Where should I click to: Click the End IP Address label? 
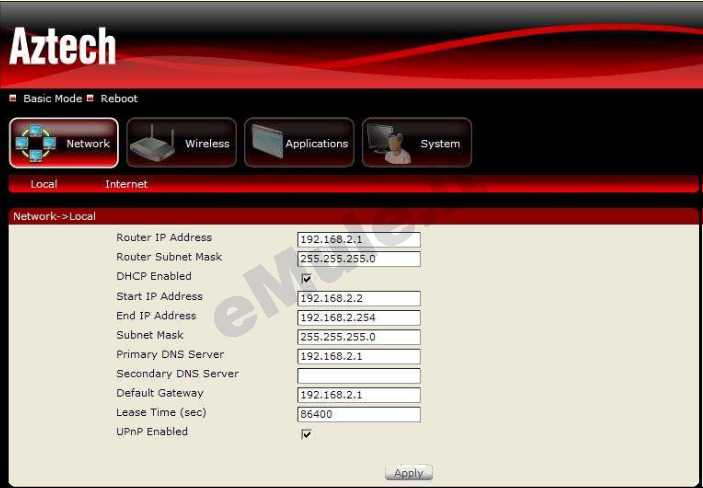click(x=156, y=316)
